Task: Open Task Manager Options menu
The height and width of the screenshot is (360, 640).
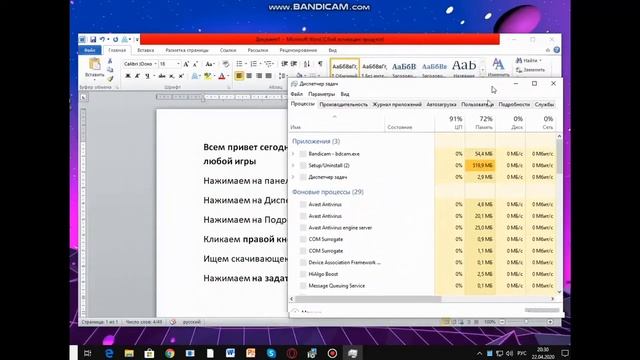Action: click(322, 94)
